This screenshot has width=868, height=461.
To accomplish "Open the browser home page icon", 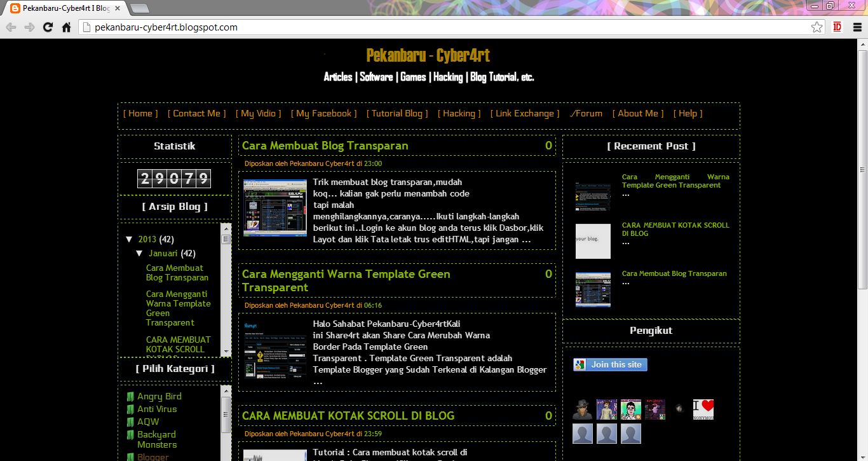I will [66, 27].
